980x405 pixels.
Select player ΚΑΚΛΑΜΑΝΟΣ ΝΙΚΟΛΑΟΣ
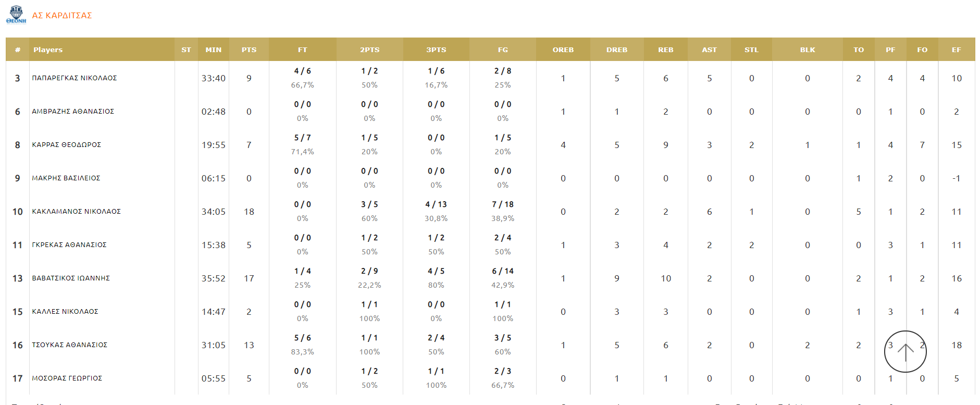[x=77, y=212]
